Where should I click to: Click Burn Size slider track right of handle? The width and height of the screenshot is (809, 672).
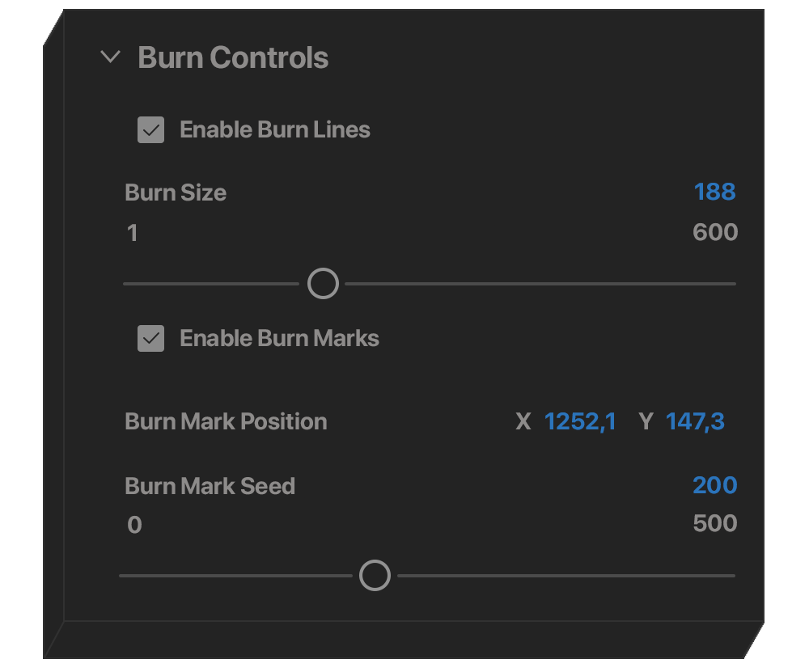(x=540, y=284)
